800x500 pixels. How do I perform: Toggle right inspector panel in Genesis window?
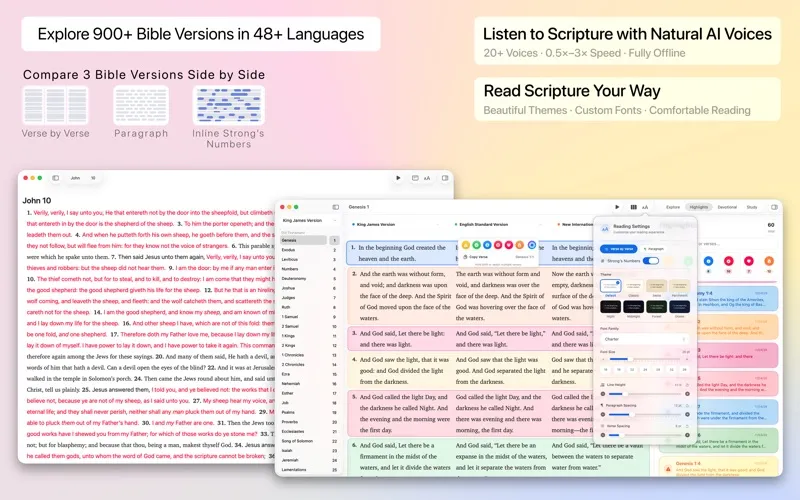774,207
